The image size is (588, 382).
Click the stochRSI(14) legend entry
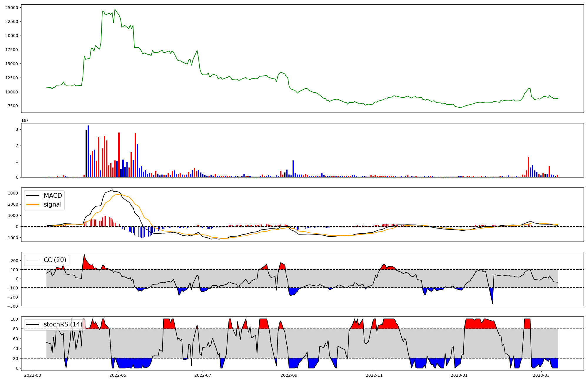coord(63,324)
